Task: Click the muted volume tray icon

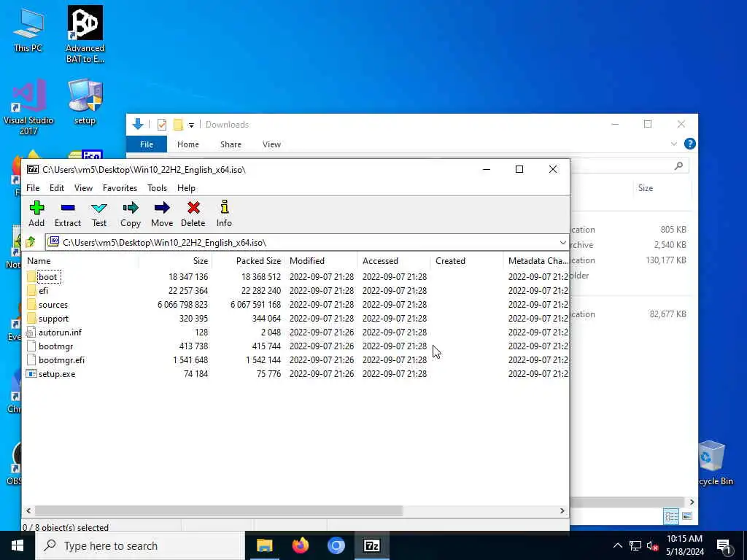Action: (653, 545)
